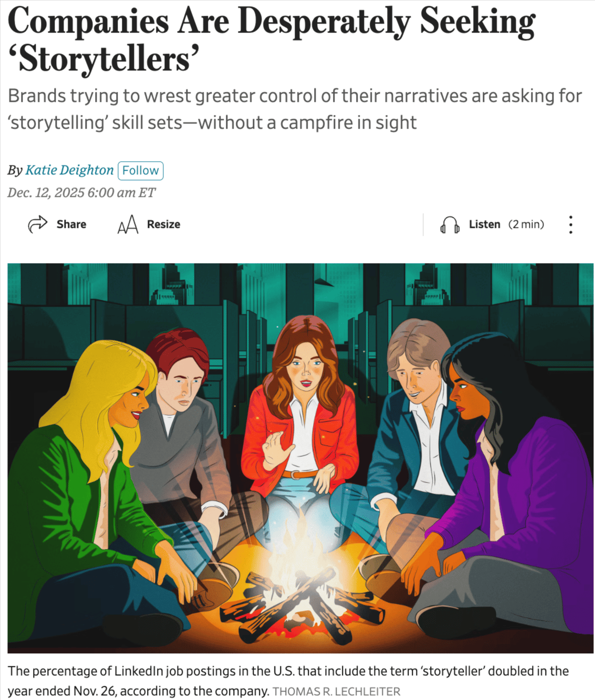This screenshot has width=595, height=700.
Task: Follow author Katie Deighton
Action: click(141, 171)
